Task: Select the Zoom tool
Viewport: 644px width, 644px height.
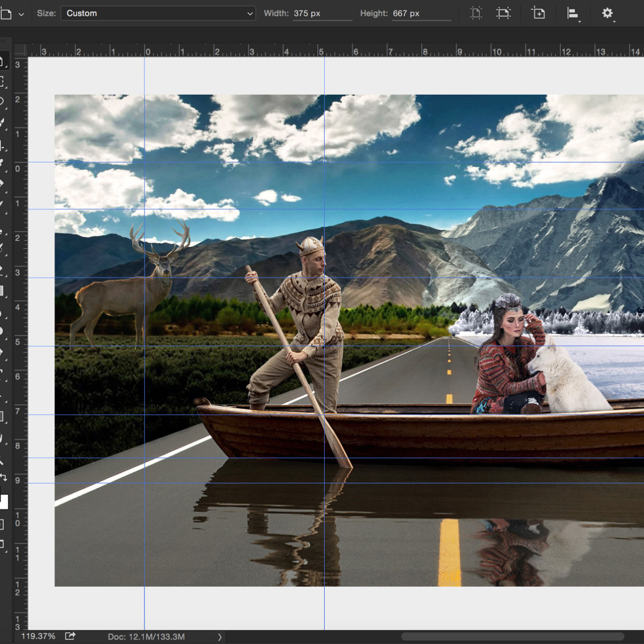Action: (2, 460)
